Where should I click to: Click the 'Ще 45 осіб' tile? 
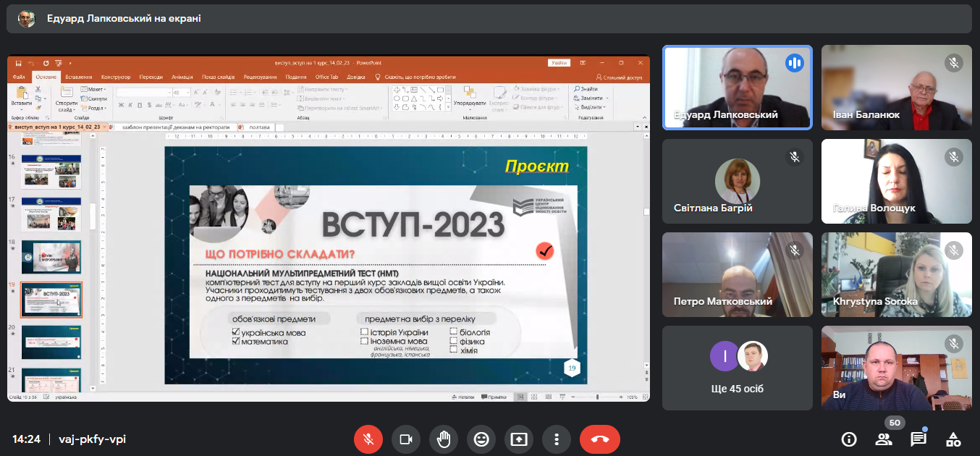pos(738,368)
